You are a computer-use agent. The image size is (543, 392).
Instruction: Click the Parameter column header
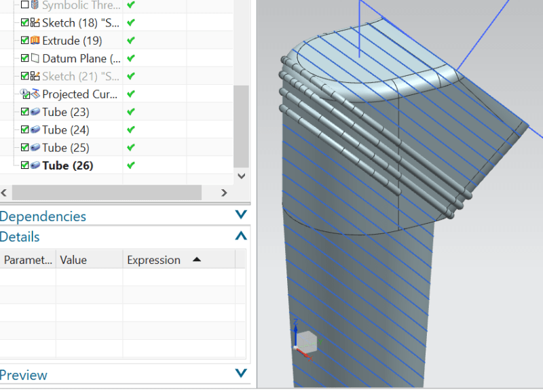click(x=28, y=260)
